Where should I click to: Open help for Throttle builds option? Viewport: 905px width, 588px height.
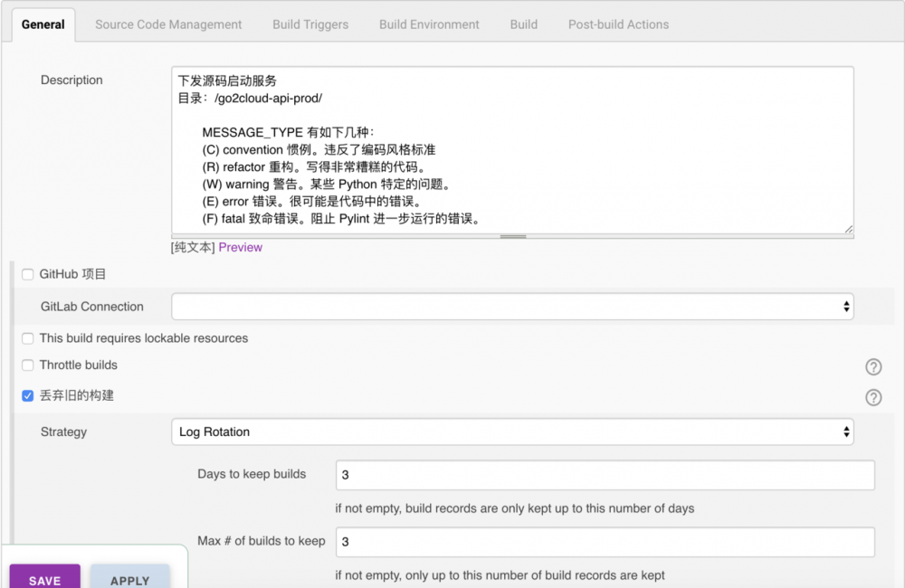(x=873, y=366)
